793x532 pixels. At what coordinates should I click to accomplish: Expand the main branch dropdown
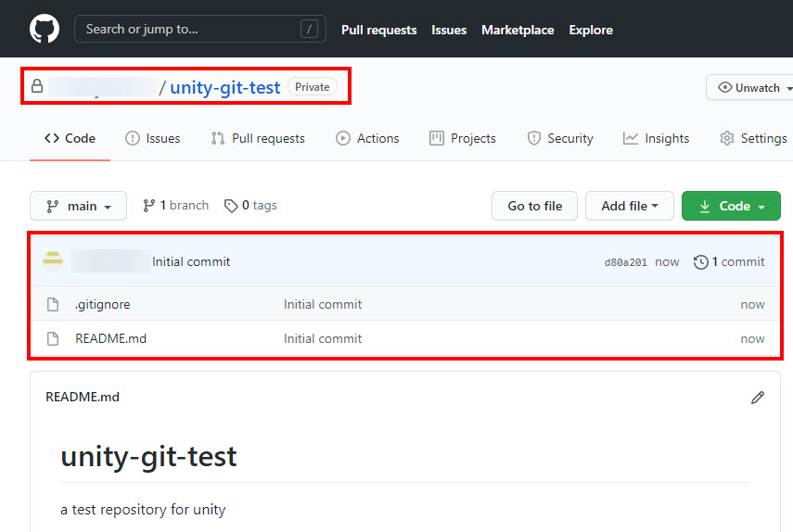coord(79,206)
